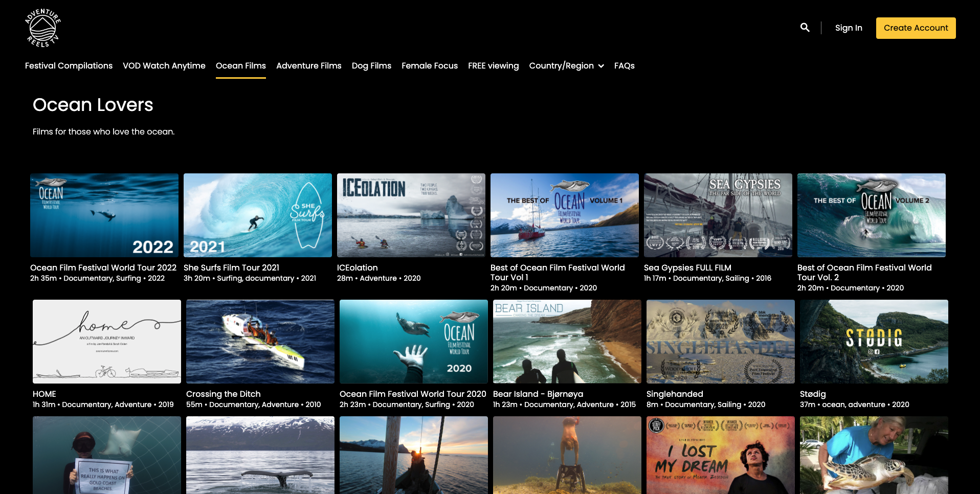Click Ocean Film Festival World Tour 2022 title
The width and height of the screenshot is (980, 494).
coord(103,267)
